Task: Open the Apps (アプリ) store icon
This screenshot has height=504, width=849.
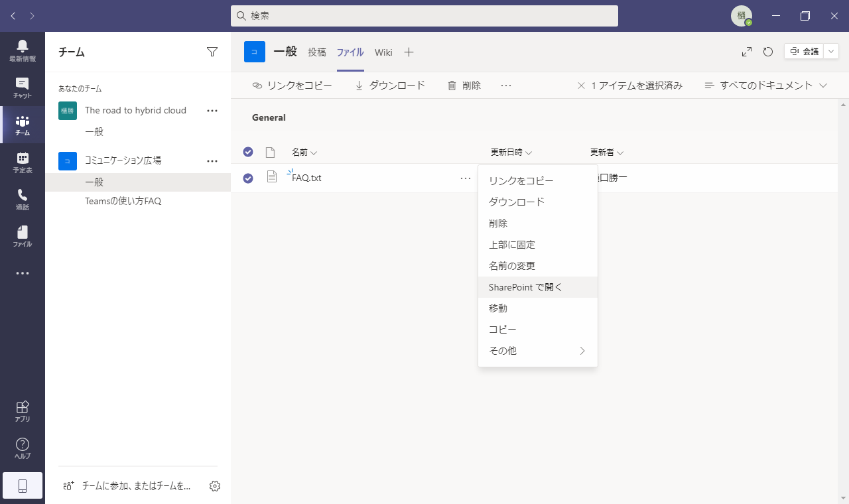Action: pyautogui.click(x=23, y=411)
